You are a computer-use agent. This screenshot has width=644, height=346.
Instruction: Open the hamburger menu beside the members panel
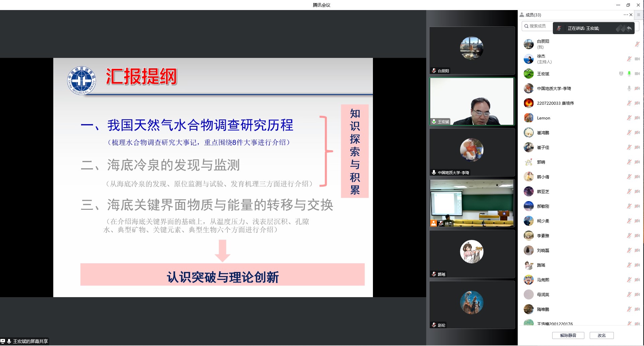click(x=639, y=15)
